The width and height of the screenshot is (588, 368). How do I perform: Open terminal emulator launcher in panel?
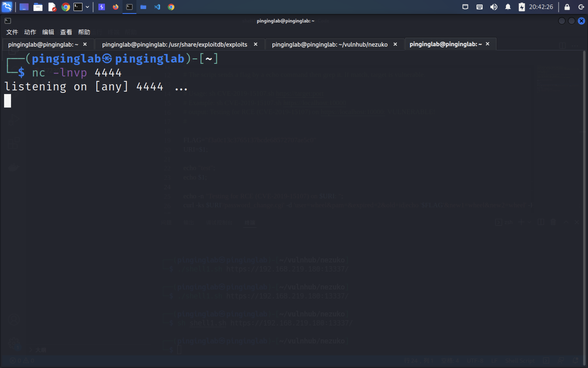78,7
